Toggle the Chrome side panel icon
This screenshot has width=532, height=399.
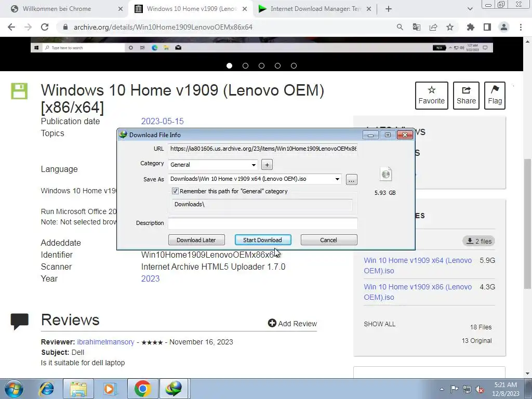pos(487,27)
